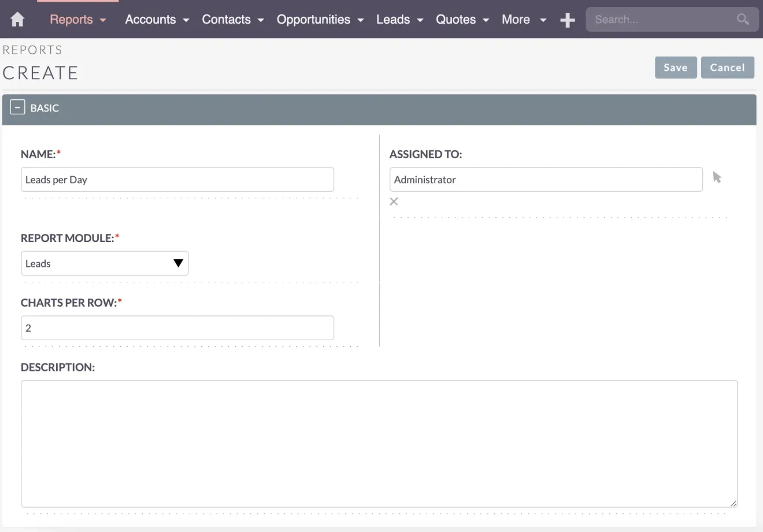Clear Assigned To using the X icon
Image resolution: width=763 pixels, height=532 pixels.
394,201
